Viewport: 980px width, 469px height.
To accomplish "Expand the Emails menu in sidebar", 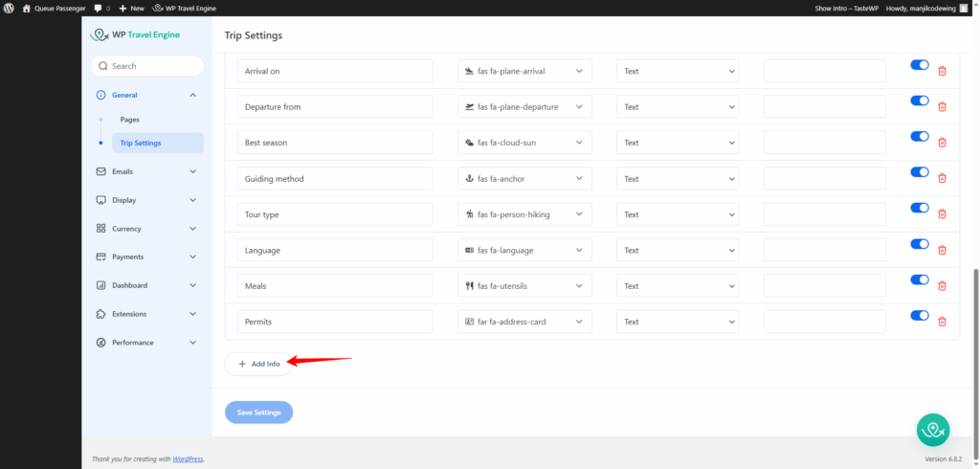I will pos(147,171).
